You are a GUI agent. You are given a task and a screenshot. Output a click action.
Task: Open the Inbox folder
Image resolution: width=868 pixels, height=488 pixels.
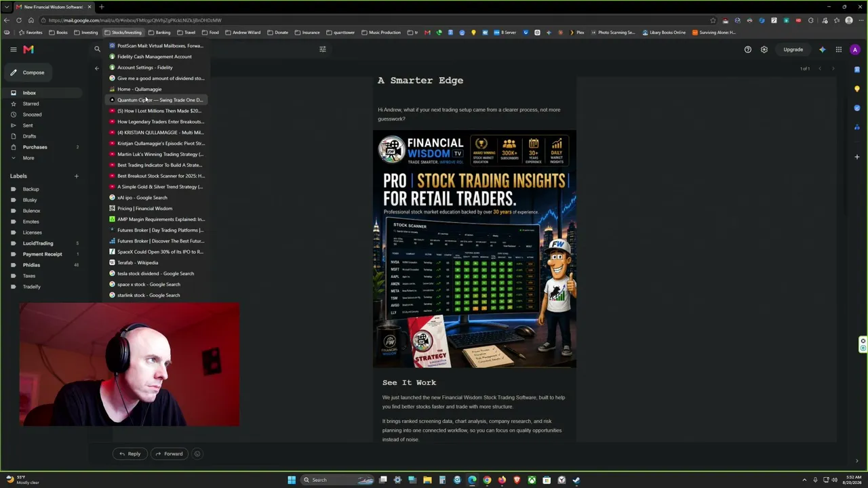point(42,93)
